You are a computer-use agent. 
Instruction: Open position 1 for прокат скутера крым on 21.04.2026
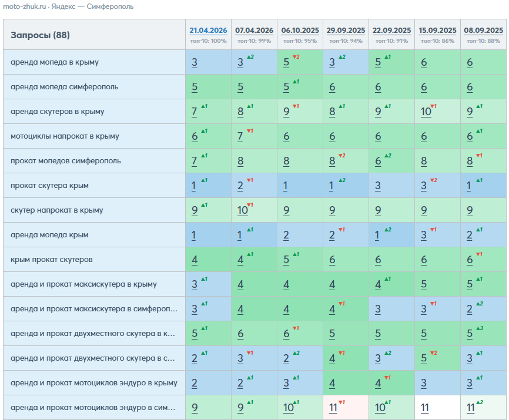[x=194, y=186]
